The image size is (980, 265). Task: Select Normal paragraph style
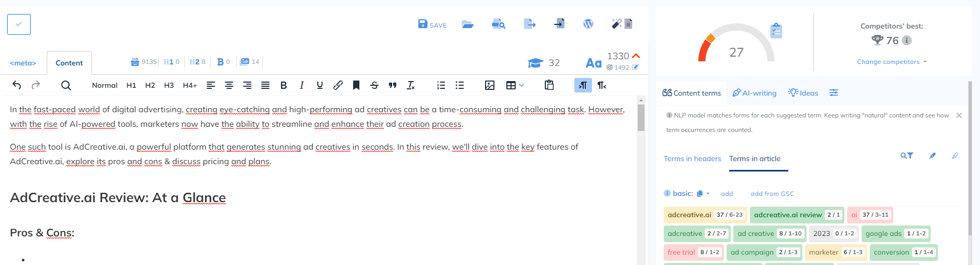(104, 85)
